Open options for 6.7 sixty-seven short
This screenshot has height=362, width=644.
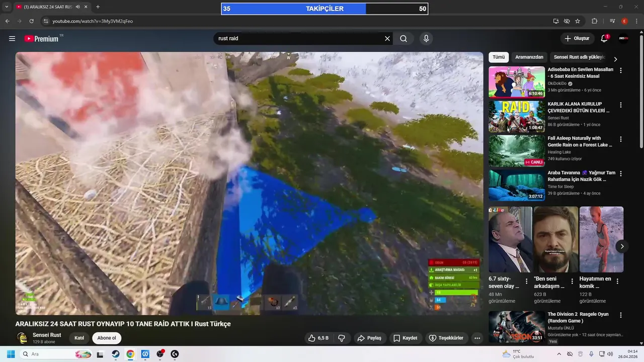[x=527, y=282]
